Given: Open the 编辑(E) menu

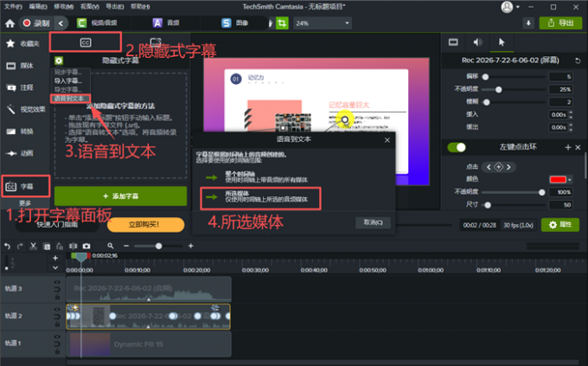Looking at the screenshot, I should [38, 6].
